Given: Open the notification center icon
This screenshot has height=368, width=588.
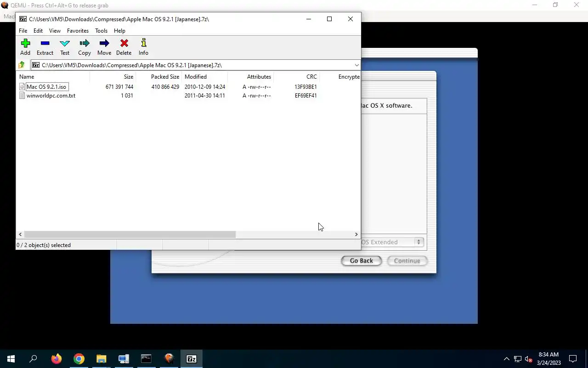Looking at the screenshot, I should (x=573, y=359).
